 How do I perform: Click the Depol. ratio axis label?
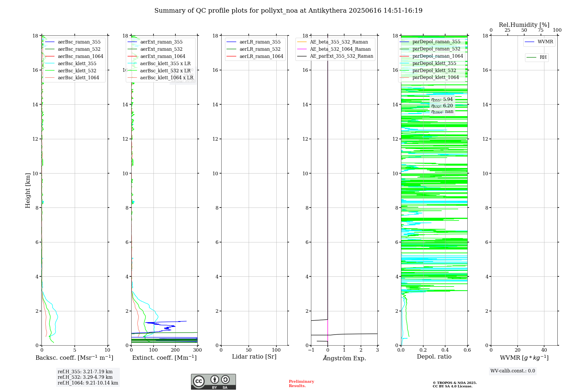pyautogui.click(x=434, y=357)
